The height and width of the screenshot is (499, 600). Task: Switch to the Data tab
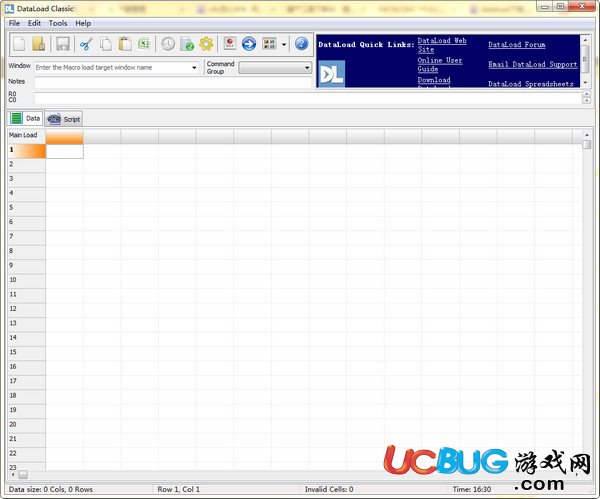[25, 118]
